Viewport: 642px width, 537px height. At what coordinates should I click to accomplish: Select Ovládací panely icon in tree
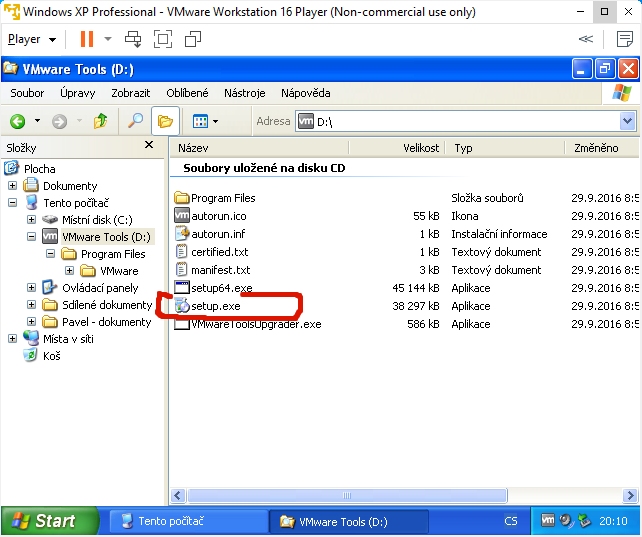coord(50,287)
